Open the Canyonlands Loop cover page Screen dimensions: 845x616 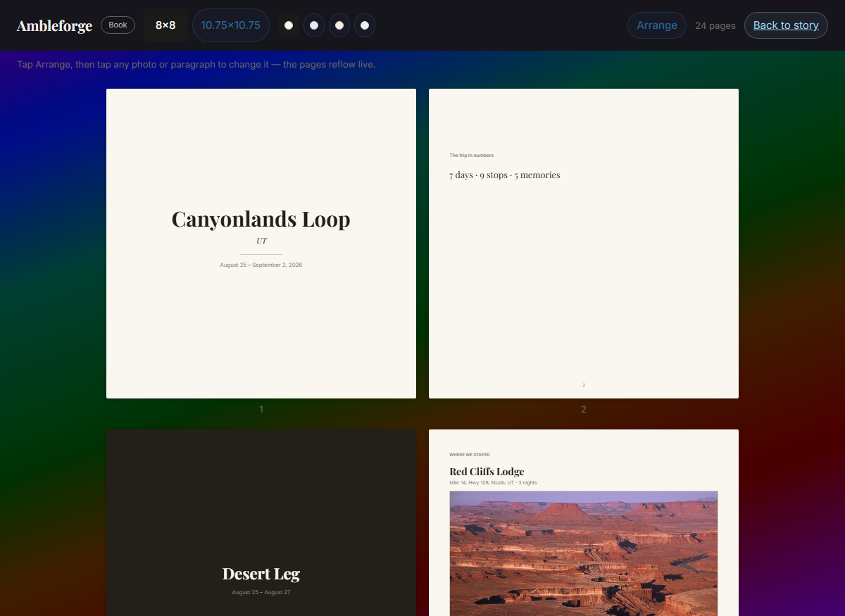[261, 244]
